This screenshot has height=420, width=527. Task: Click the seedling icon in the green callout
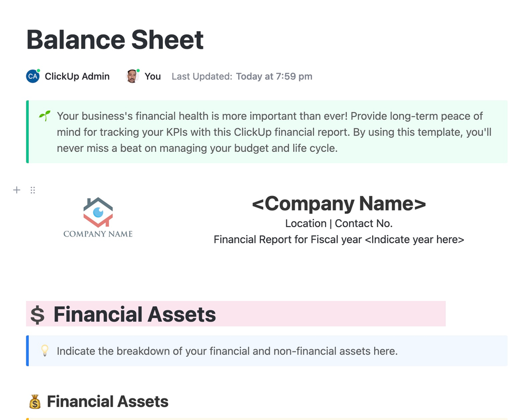tap(44, 115)
